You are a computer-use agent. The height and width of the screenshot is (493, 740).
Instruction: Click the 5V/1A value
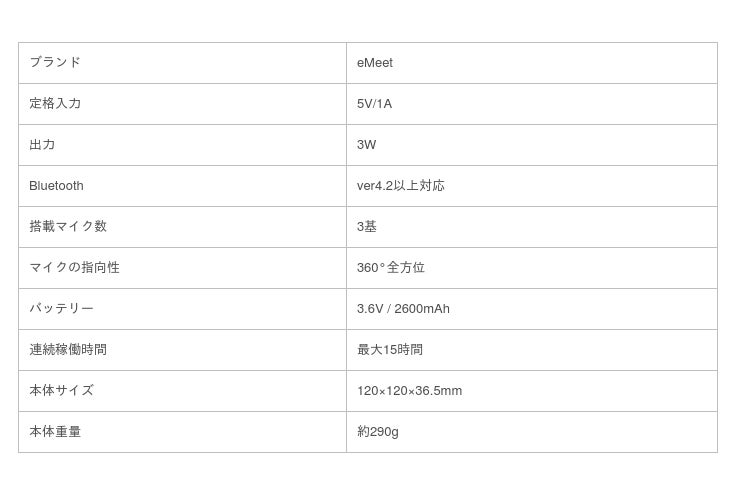click(x=374, y=104)
